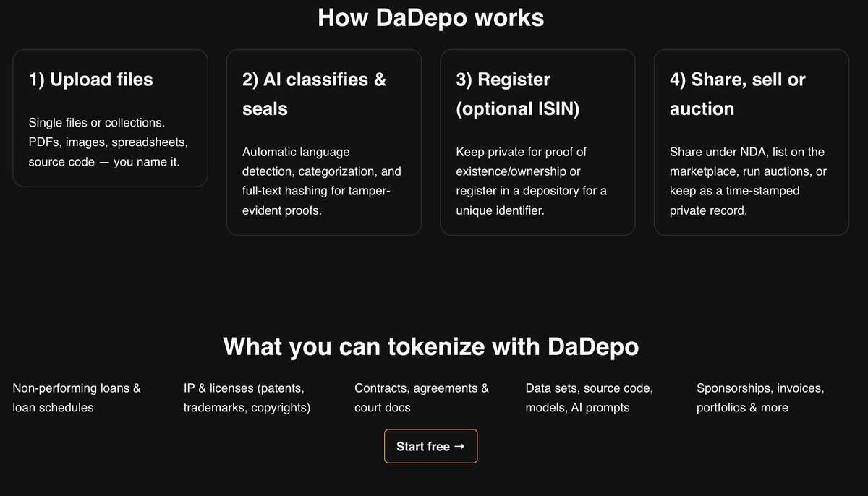The image size is (868, 496).
Task: Select Non-performing loans & loan schedules
Action: (76, 398)
